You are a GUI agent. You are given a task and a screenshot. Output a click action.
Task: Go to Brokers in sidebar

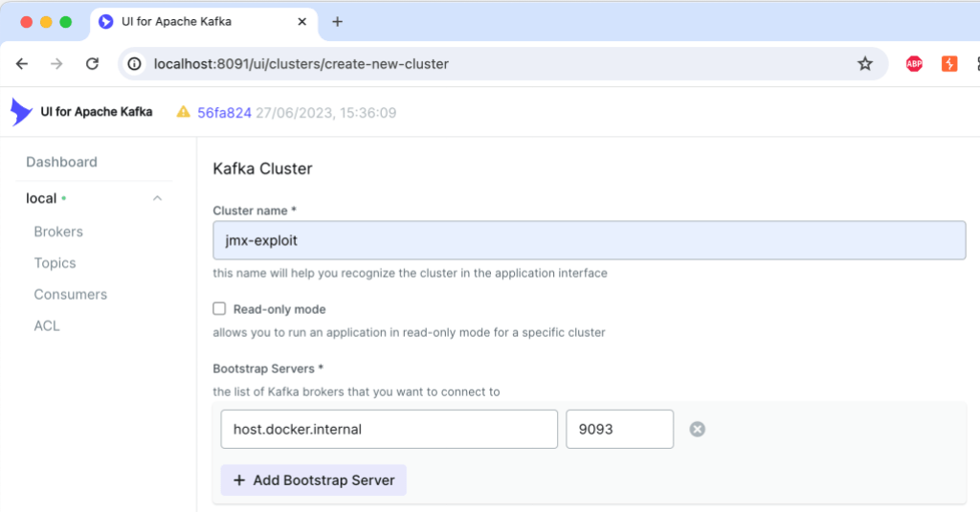58,232
